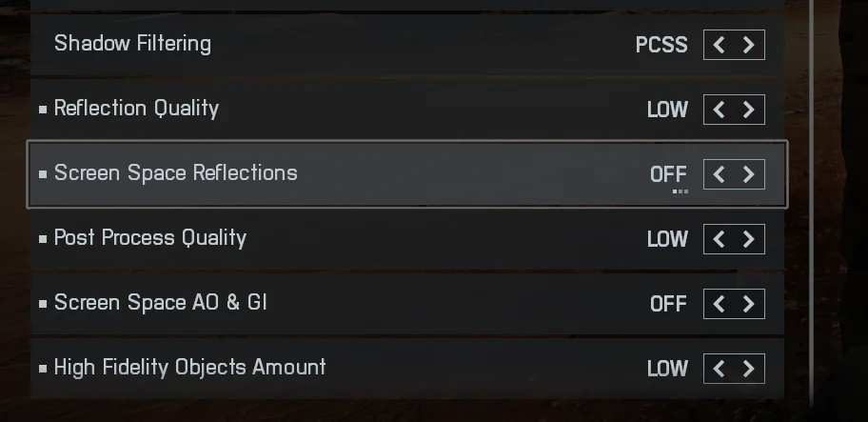Decrease High Fidelity Objects Amount left arrow
The height and width of the screenshot is (422, 868).
click(720, 369)
